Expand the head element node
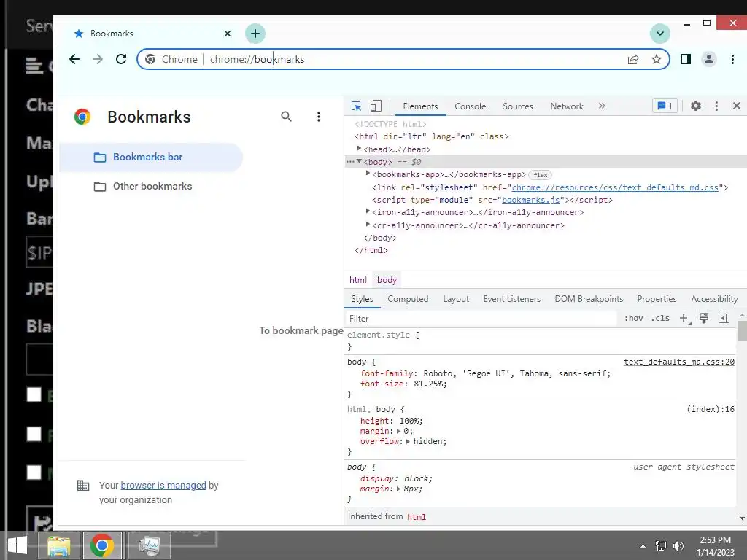 [360, 149]
